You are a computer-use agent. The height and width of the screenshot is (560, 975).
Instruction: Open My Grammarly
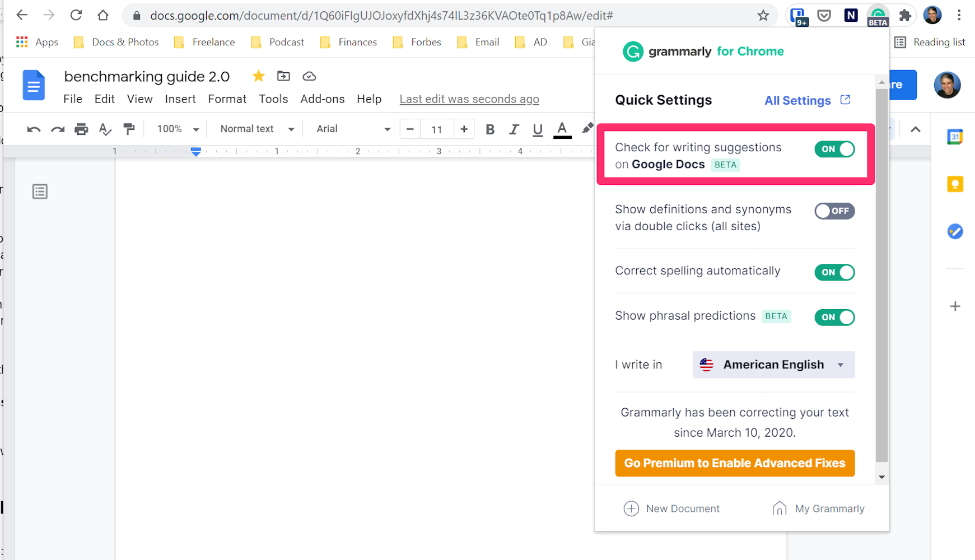tap(818, 508)
